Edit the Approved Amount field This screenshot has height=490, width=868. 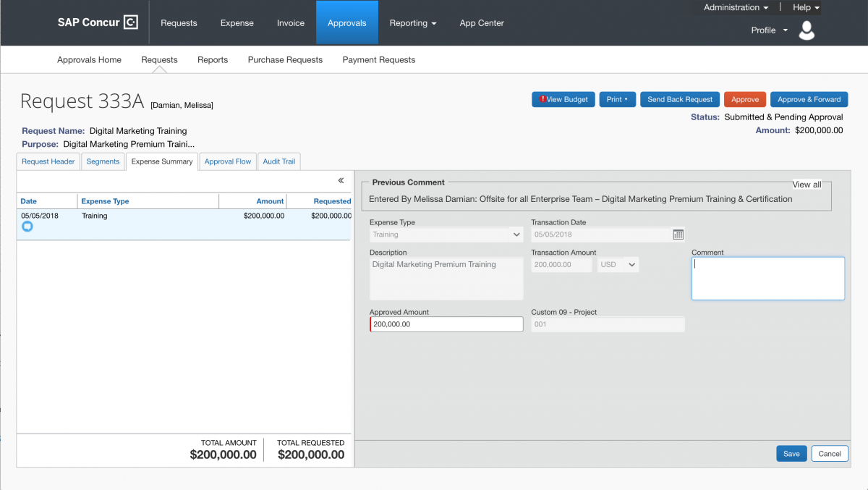coord(446,324)
